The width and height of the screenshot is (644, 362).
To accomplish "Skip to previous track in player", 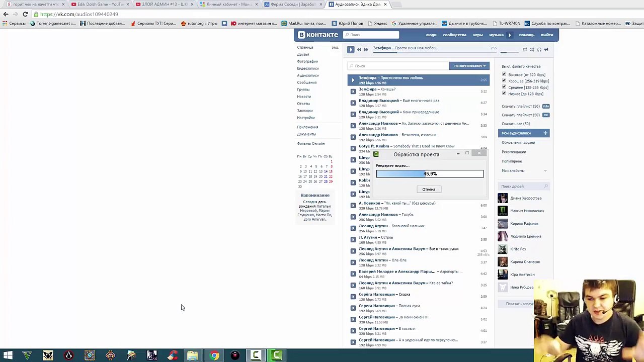I will (x=359, y=49).
